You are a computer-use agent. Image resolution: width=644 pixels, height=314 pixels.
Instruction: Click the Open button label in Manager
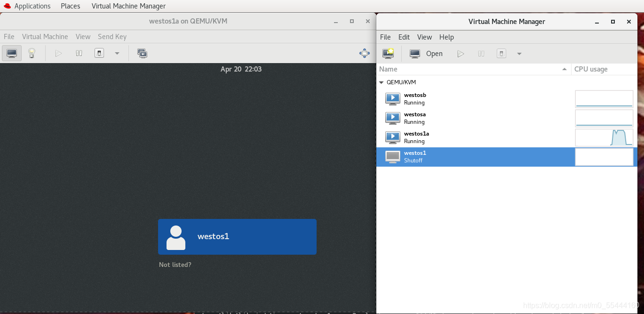point(434,54)
